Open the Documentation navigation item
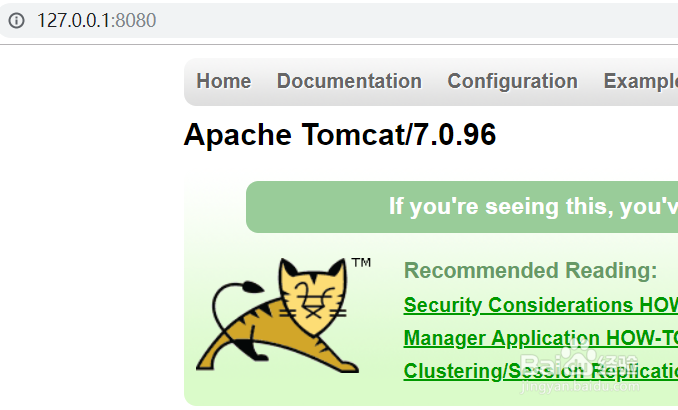This screenshot has width=678, height=410. 349,81
